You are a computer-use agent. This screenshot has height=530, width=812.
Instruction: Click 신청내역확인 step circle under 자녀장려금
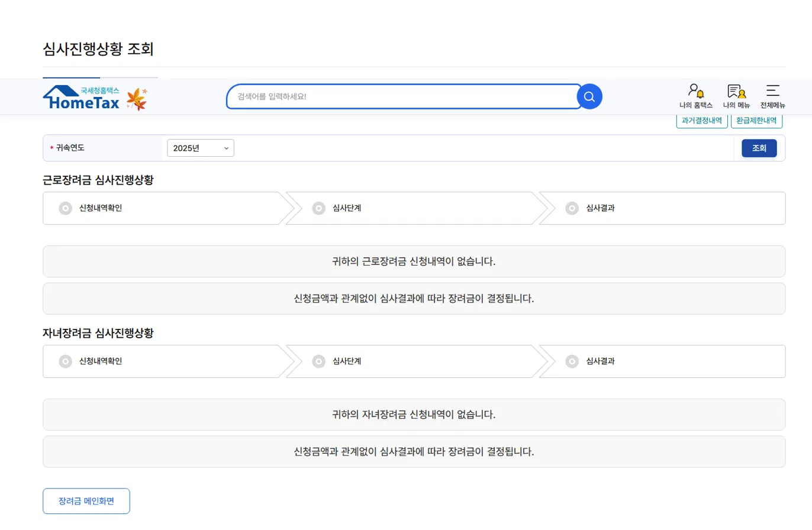65,361
